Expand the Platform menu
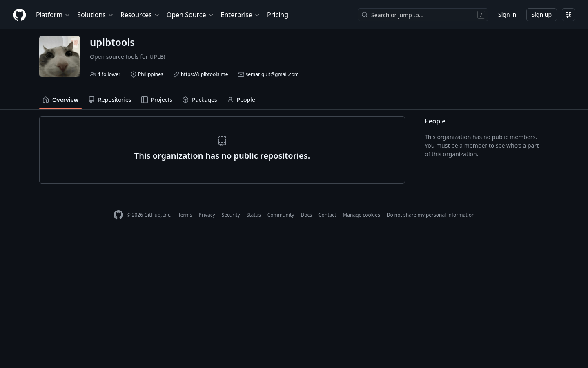 53,15
